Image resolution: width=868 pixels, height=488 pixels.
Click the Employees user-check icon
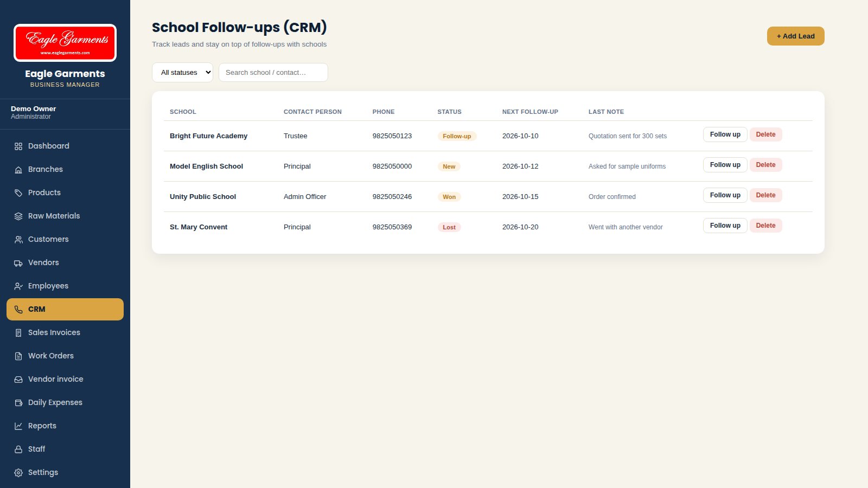click(18, 286)
